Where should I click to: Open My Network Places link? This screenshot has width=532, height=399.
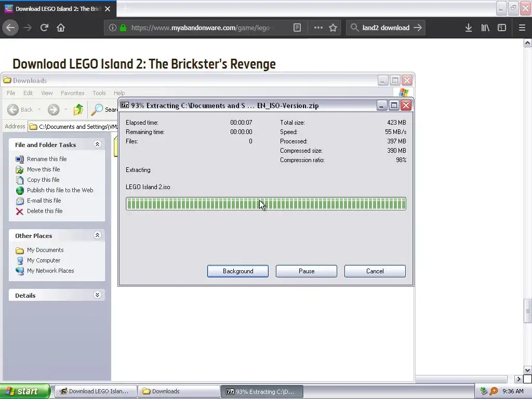click(x=50, y=271)
